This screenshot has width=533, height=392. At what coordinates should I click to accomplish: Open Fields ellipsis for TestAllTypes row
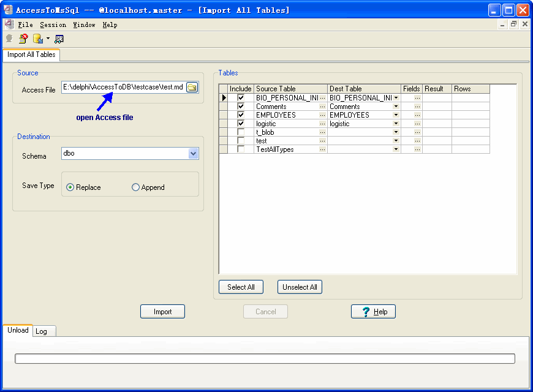[417, 149]
